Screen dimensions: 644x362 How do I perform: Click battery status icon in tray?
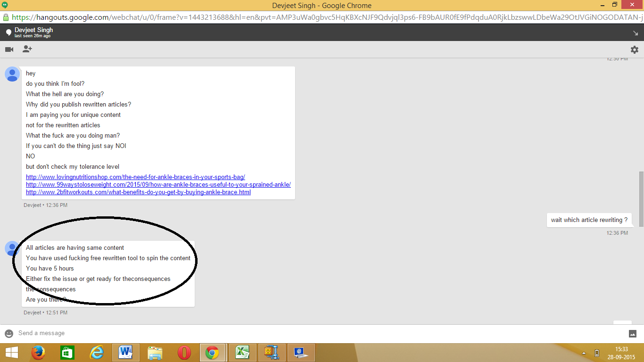pos(597,353)
